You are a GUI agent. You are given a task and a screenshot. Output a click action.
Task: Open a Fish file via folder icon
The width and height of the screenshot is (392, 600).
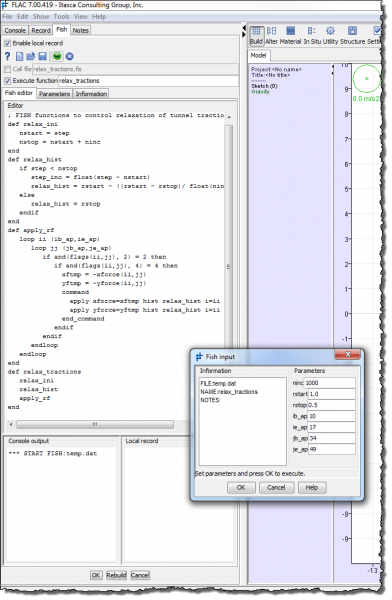click(x=31, y=56)
